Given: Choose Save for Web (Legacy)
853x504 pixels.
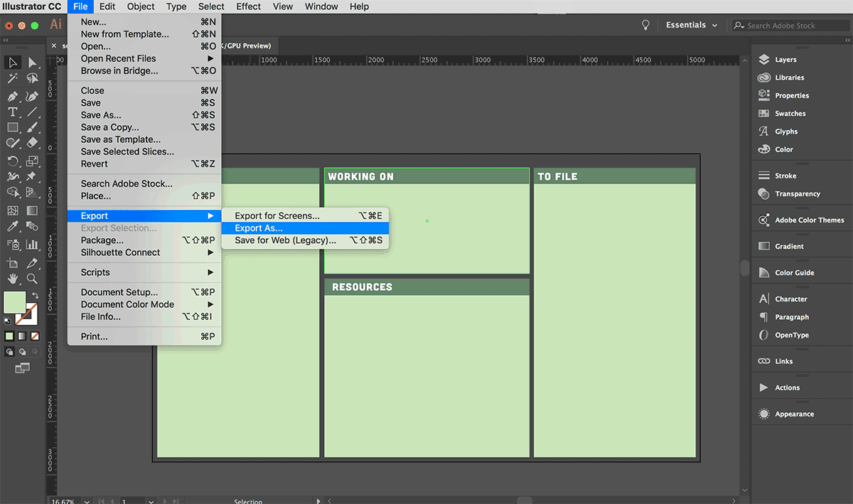Looking at the screenshot, I should (x=285, y=240).
